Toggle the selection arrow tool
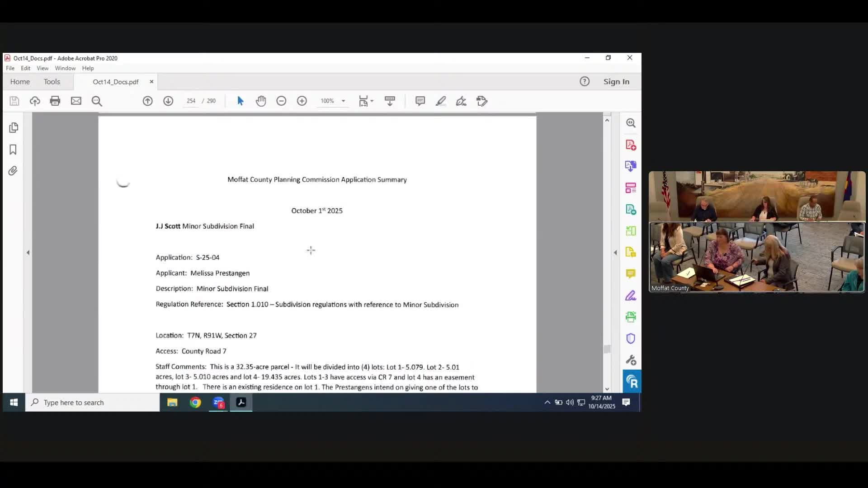The height and width of the screenshot is (488, 868). (240, 101)
